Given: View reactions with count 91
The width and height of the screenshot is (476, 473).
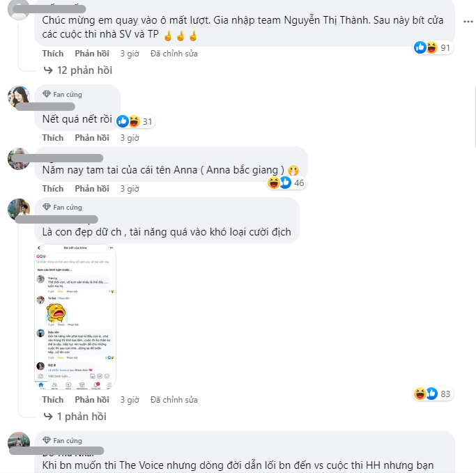Looking at the screenshot, I should [x=433, y=47].
